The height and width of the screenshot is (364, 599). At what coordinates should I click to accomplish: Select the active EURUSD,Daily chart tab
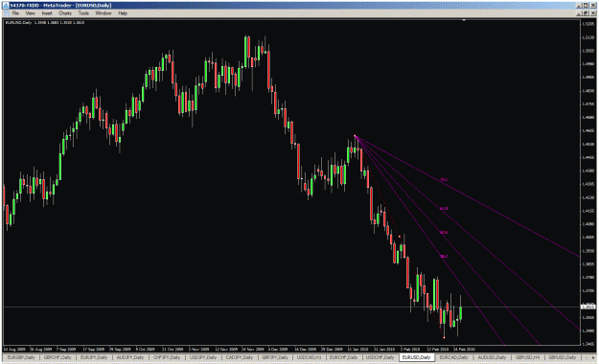point(416,357)
